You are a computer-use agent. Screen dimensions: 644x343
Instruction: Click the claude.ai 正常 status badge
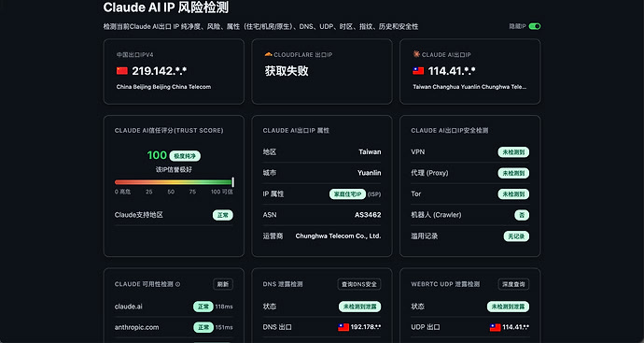click(203, 307)
